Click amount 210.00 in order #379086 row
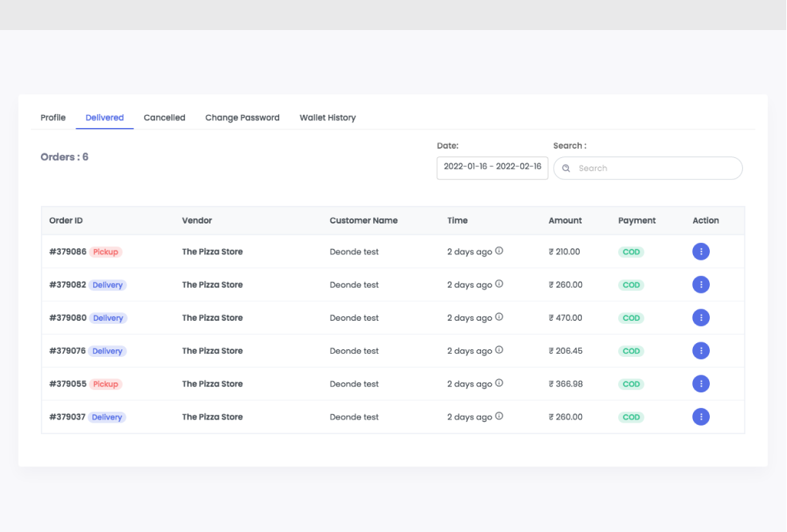The height and width of the screenshot is (532, 787). pyautogui.click(x=564, y=251)
